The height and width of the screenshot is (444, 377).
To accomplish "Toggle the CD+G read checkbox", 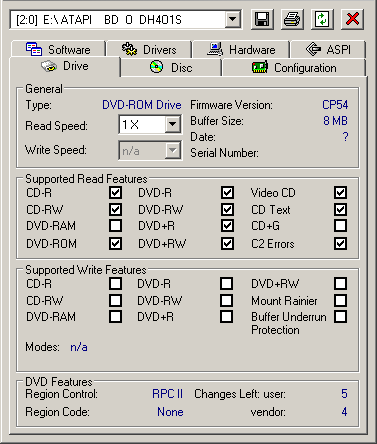I will [x=340, y=226].
